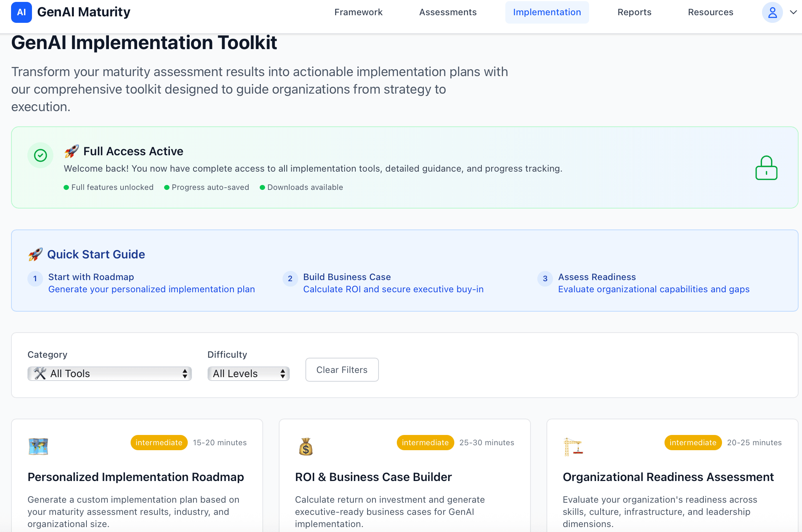Click step 1 number circle badge
The height and width of the screenshot is (532, 802).
[35, 279]
